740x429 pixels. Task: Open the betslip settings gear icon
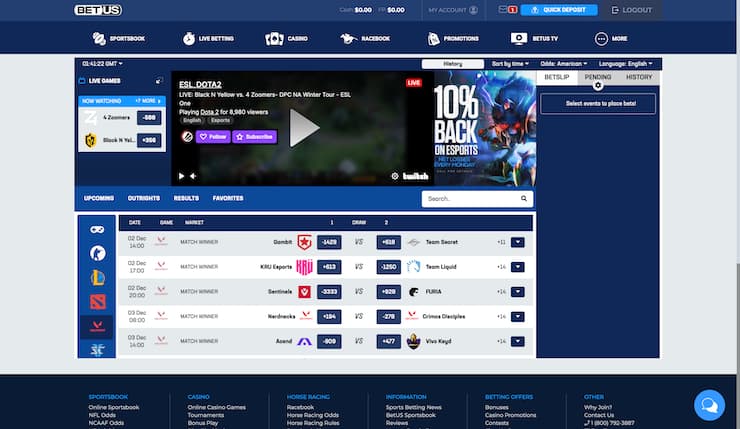tap(598, 85)
